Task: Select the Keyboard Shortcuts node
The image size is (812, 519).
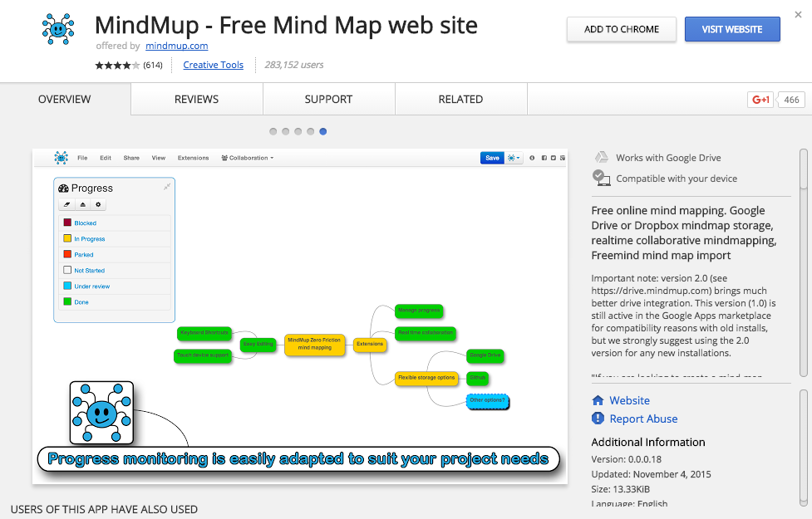Action: tap(204, 333)
